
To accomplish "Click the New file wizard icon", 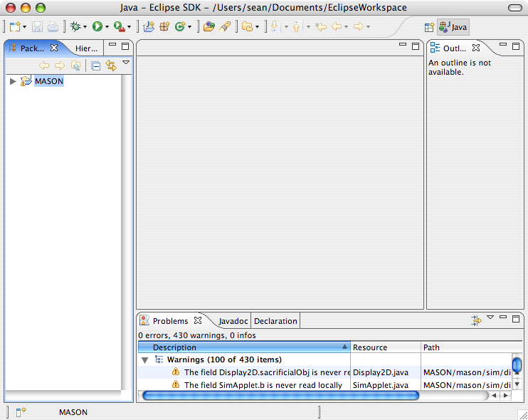I will (x=14, y=26).
